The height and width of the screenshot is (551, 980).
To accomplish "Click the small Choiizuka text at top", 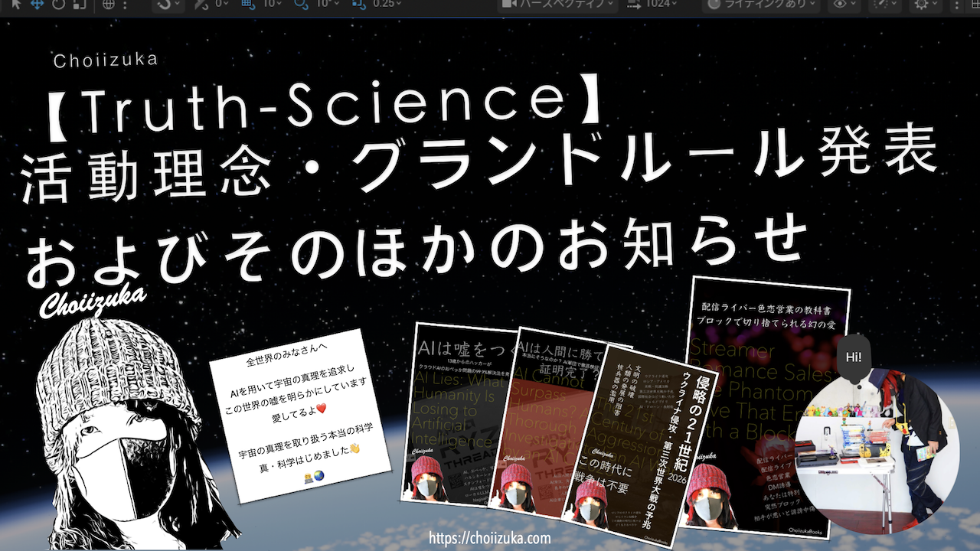I will (x=106, y=59).
